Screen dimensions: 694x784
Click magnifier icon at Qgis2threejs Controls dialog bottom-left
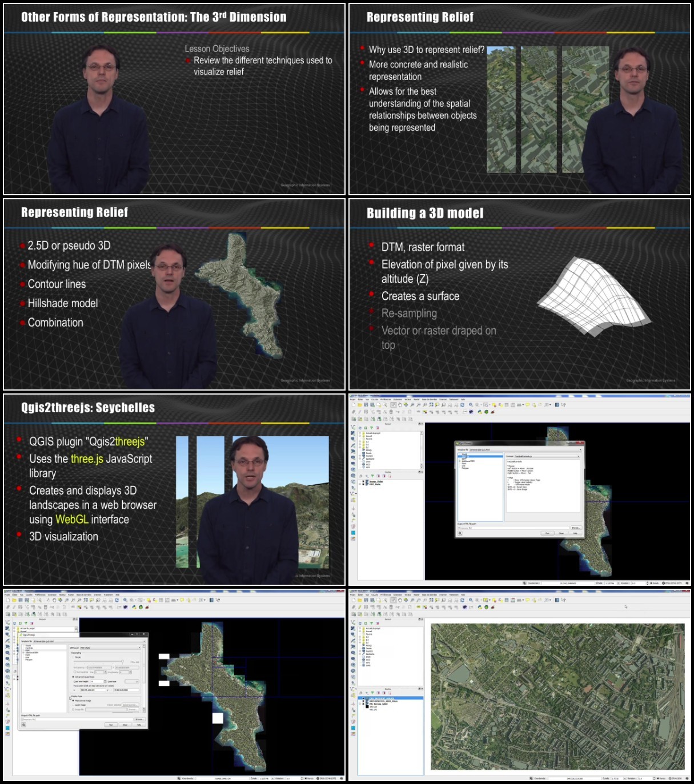(x=460, y=533)
